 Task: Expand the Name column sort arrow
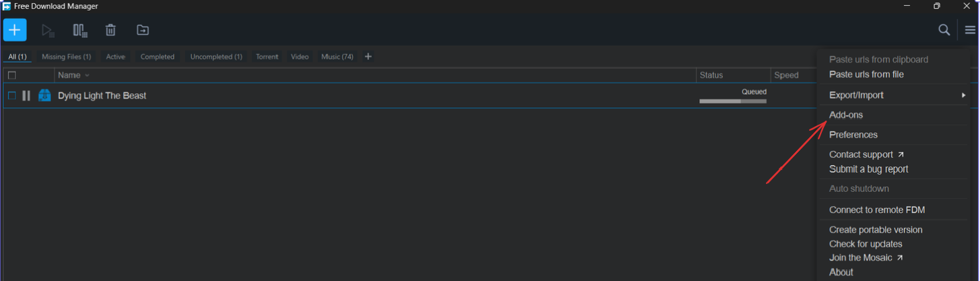(x=87, y=75)
